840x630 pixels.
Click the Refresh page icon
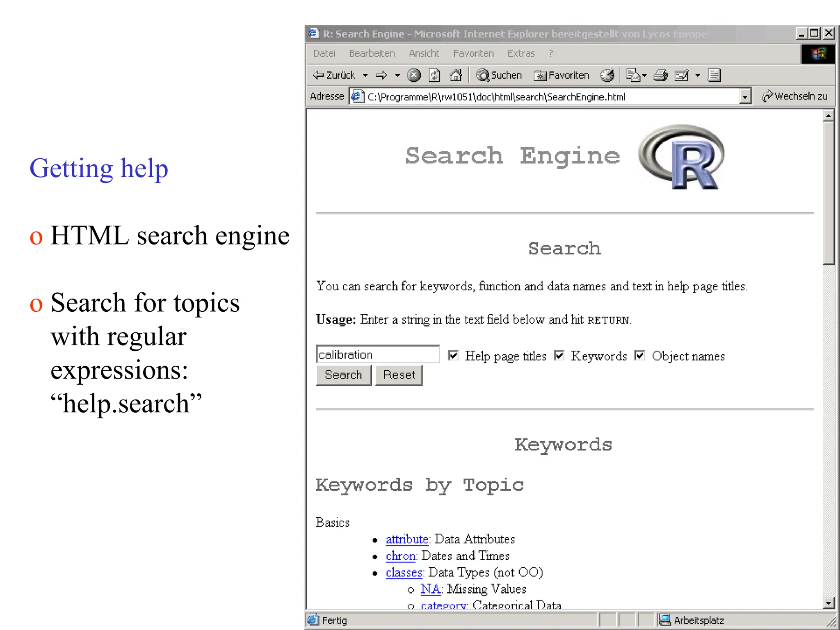[x=434, y=75]
